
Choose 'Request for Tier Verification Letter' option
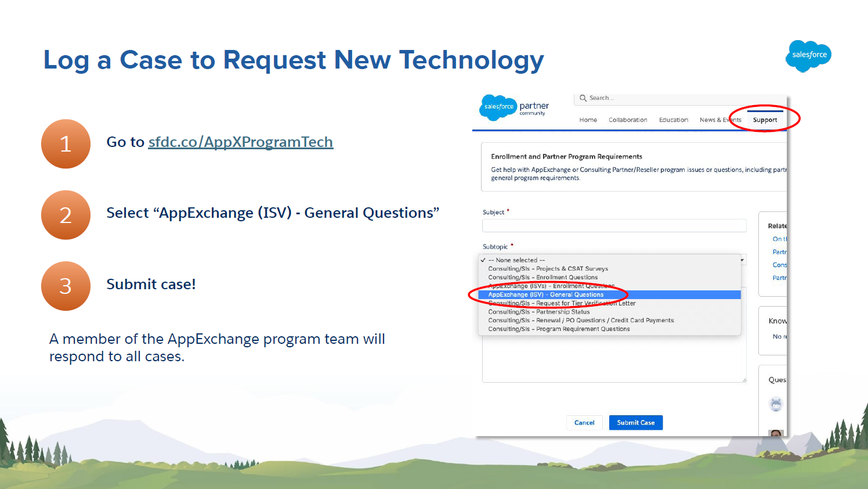(x=610, y=303)
